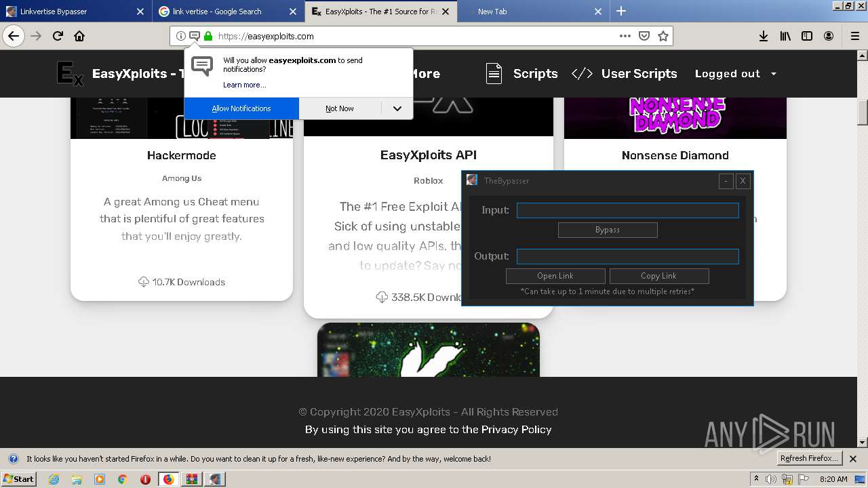The image size is (868, 488).
Task: Close the EasyXploits tab
Action: point(446,12)
